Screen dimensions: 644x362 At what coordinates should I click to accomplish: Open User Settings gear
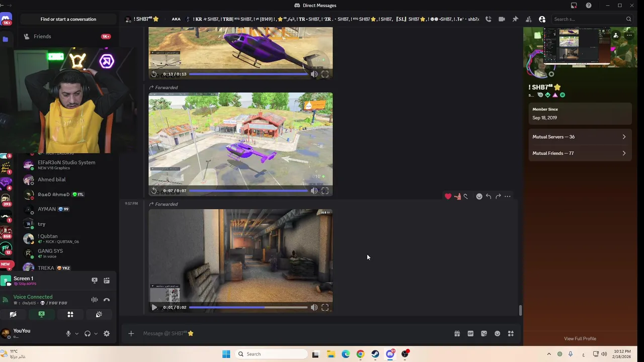coord(107,333)
